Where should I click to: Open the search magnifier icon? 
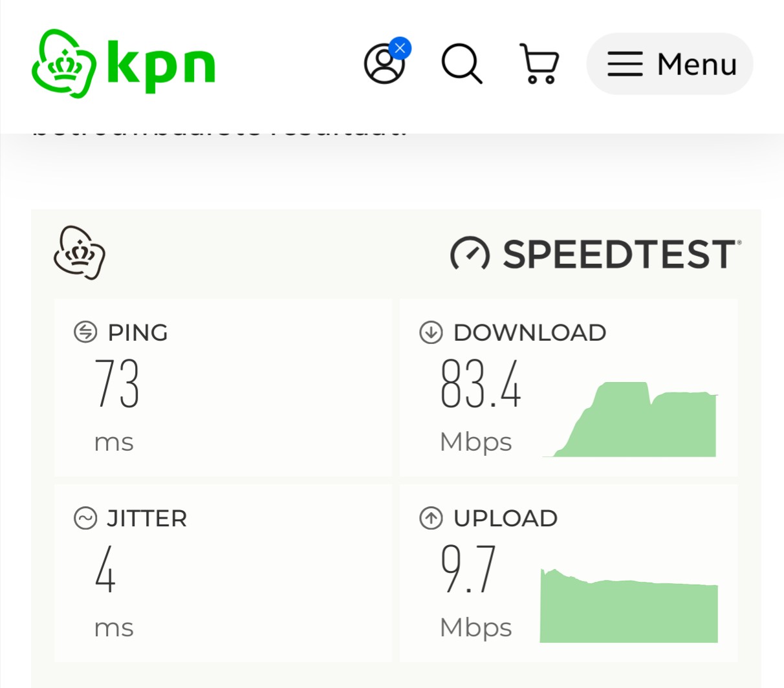[x=462, y=64]
